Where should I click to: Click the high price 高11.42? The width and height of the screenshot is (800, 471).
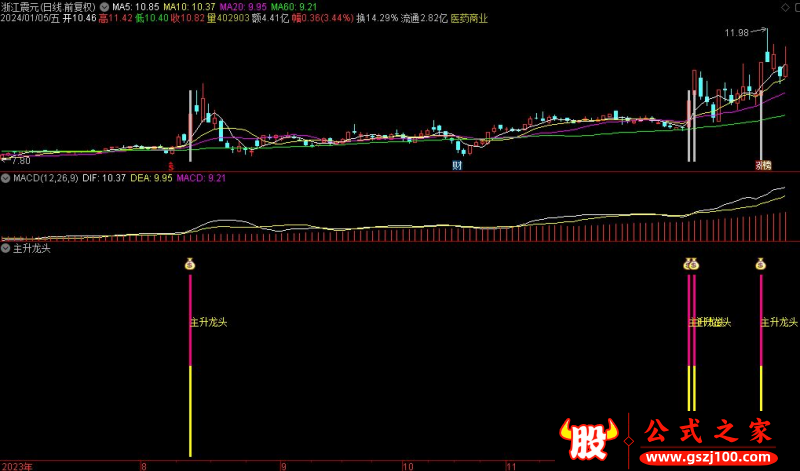coord(116,18)
